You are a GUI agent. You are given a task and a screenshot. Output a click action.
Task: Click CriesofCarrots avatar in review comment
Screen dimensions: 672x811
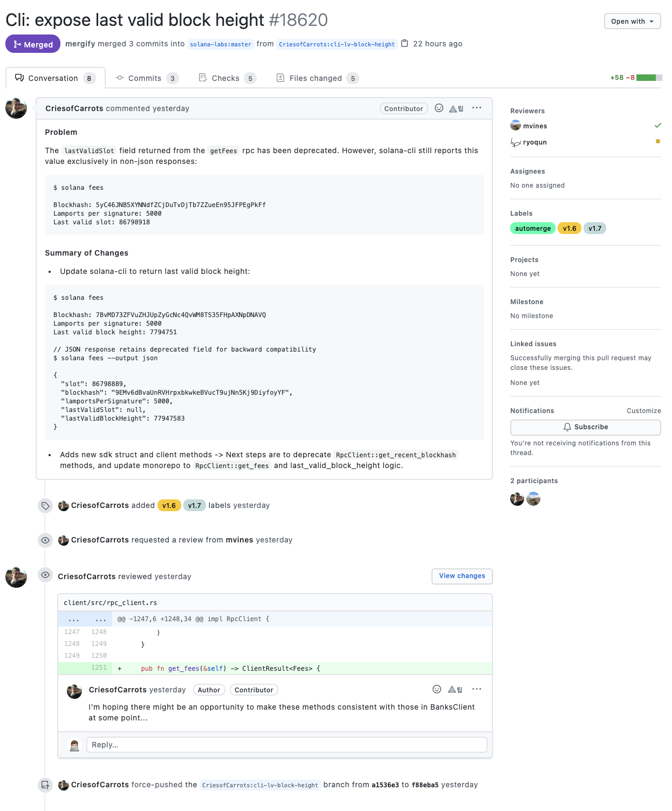74,691
